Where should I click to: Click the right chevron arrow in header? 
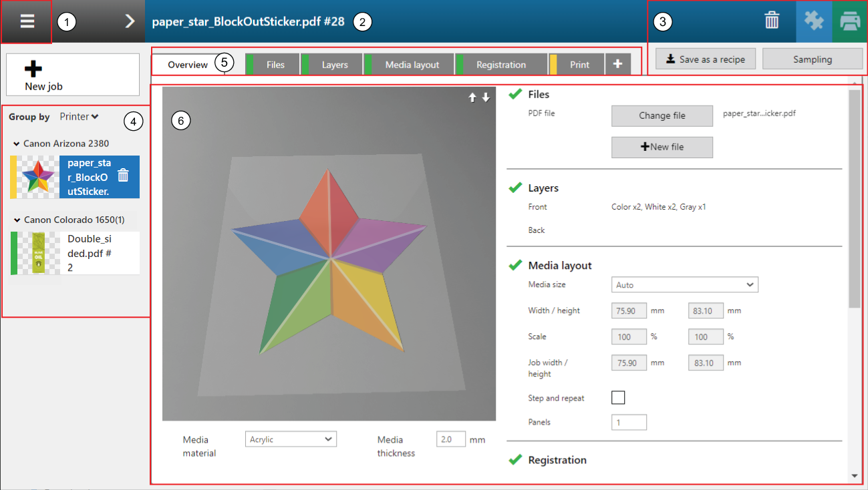click(130, 21)
